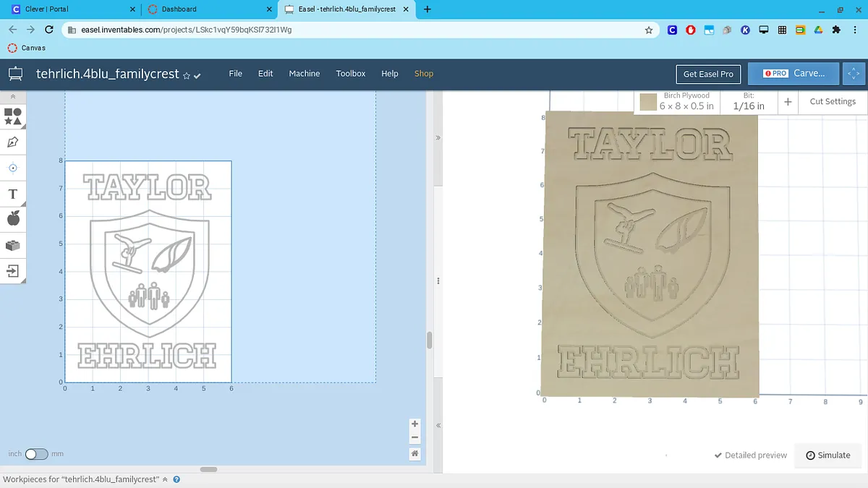Add a second bit with plus button
The width and height of the screenshot is (868, 488).
(788, 102)
